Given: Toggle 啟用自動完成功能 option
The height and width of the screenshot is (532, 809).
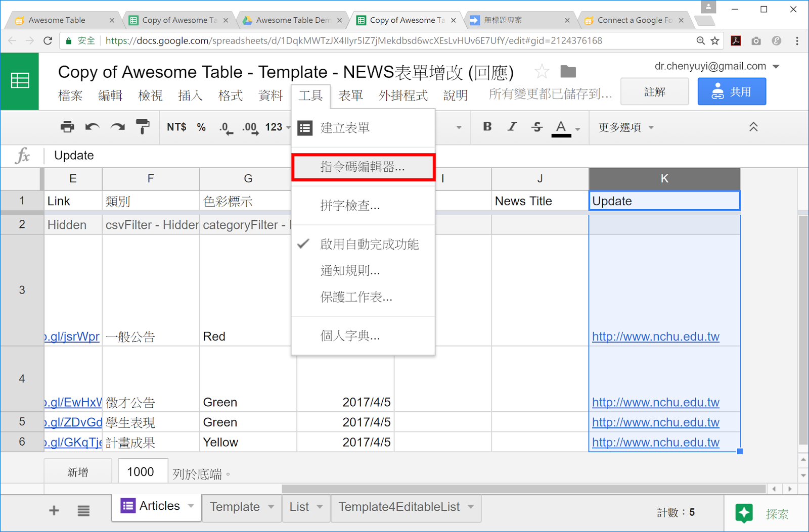Looking at the screenshot, I should [x=363, y=245].
